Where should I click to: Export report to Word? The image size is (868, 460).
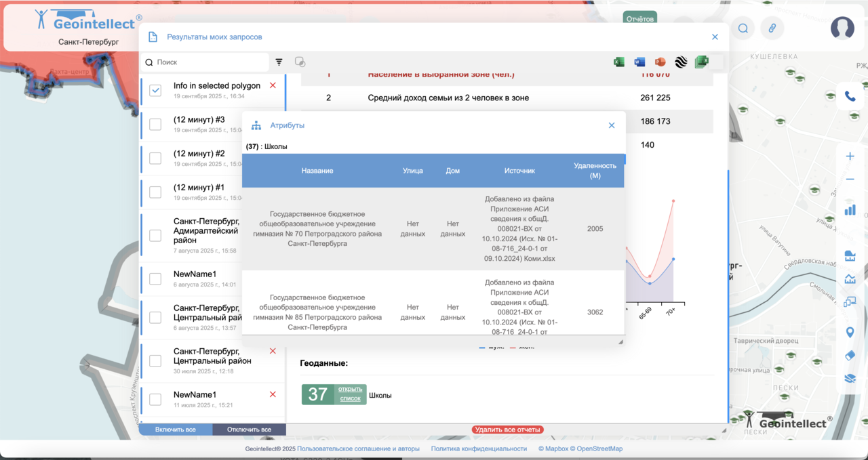coord(639,62)
